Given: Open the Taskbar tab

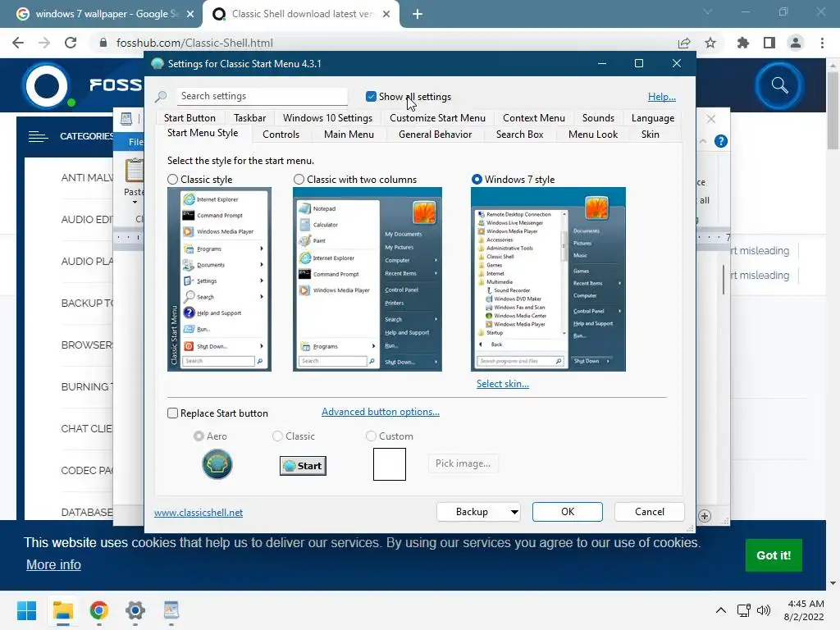Looking at the screenshot, I should 249,118.
